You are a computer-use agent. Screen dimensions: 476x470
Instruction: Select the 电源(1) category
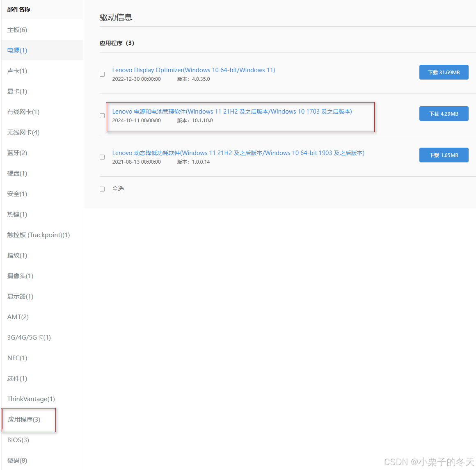17,50
